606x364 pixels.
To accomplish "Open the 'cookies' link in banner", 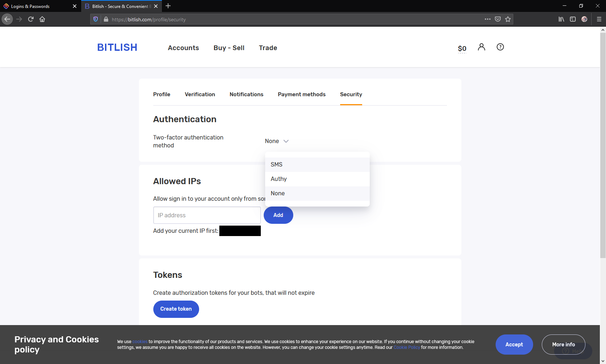I will [x=140, y=342].
